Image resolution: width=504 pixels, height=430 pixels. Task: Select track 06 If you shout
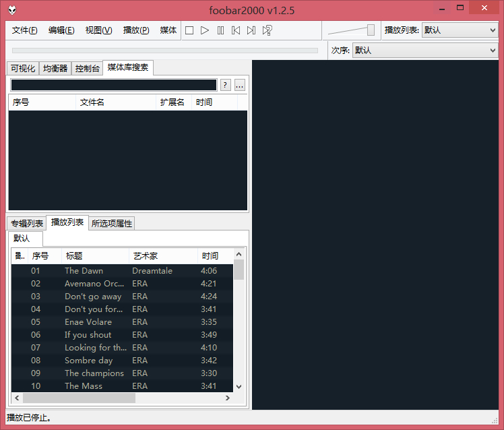pyautogui.click(x=122, y=335)
